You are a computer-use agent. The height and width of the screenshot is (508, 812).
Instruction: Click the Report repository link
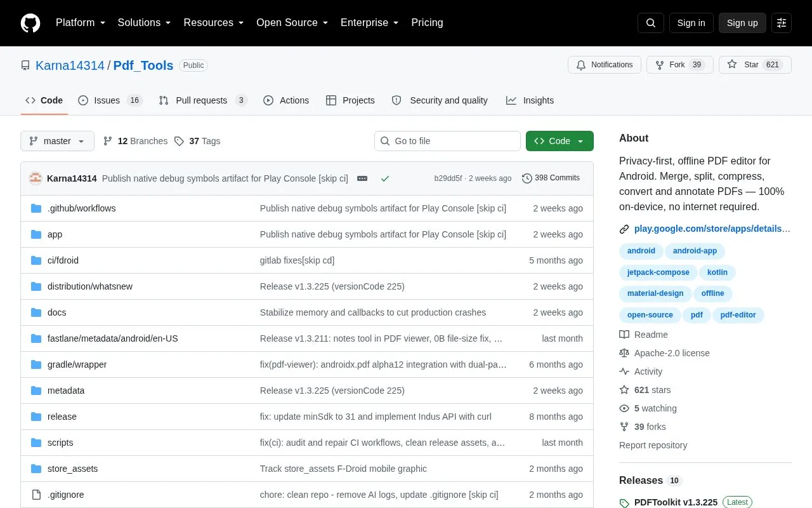coord(653,445)
